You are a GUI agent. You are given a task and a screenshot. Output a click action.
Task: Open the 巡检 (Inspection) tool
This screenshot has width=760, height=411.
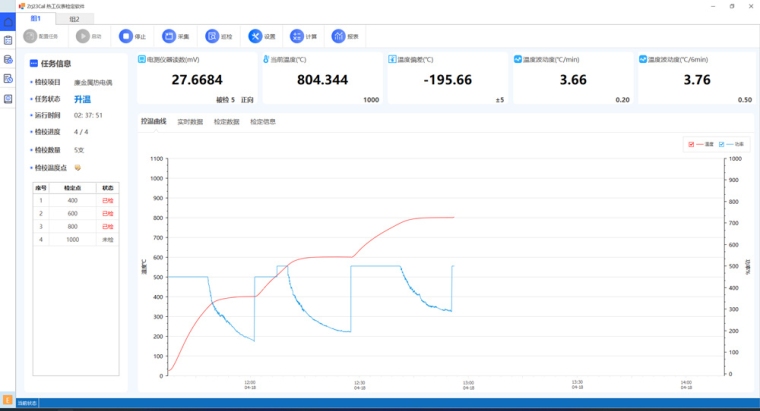(x=218, y=37)
